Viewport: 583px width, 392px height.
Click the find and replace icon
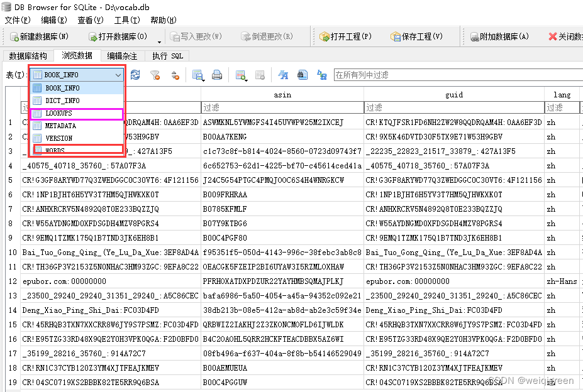coord(321,75)
